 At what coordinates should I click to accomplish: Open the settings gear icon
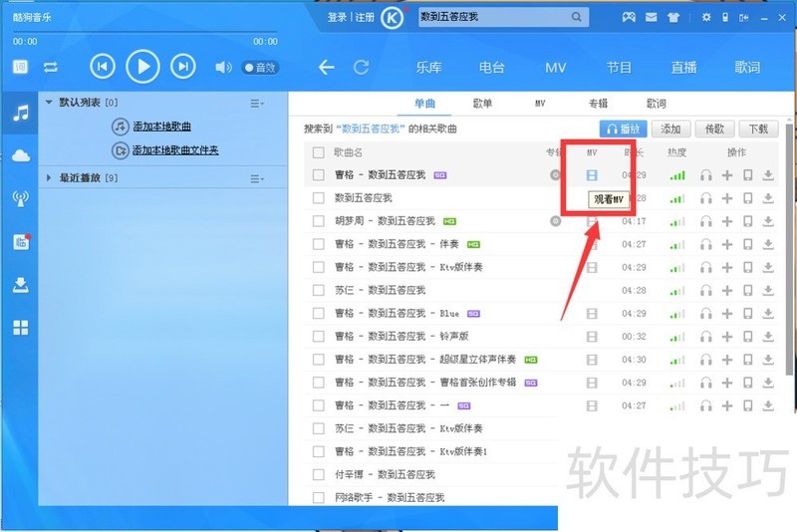(x=706, y=17)
